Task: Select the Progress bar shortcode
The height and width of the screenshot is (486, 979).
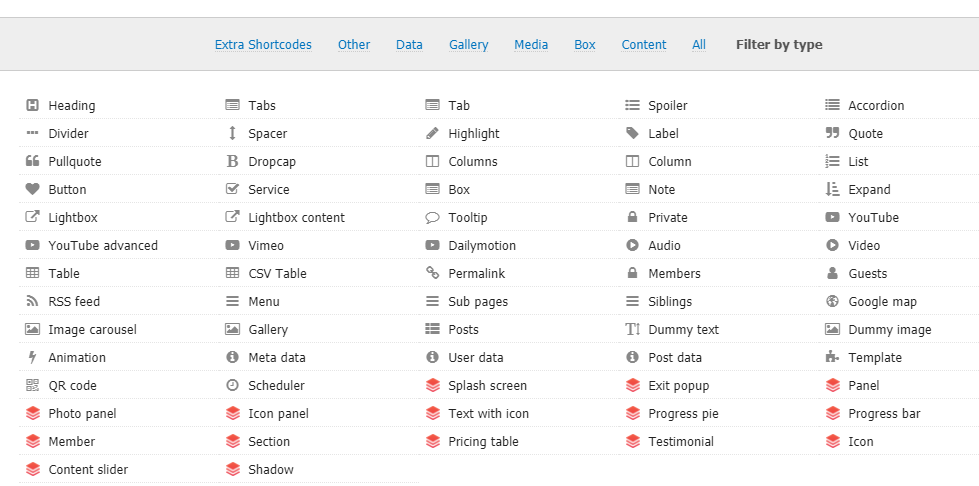Action: pyautogui.click(x=884, y=413)
